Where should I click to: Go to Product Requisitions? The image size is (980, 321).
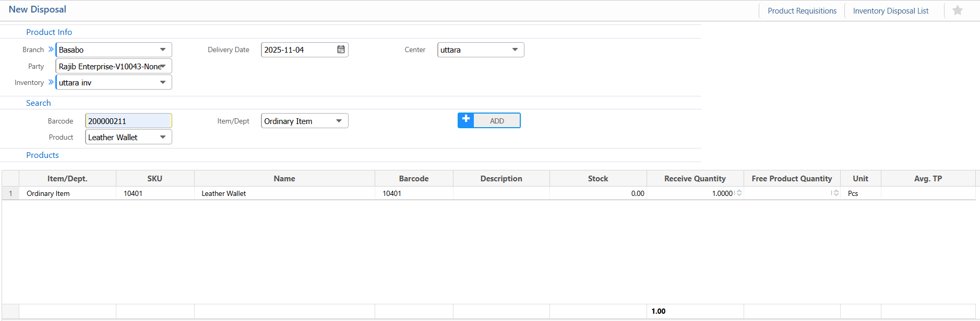click(802, 11)
